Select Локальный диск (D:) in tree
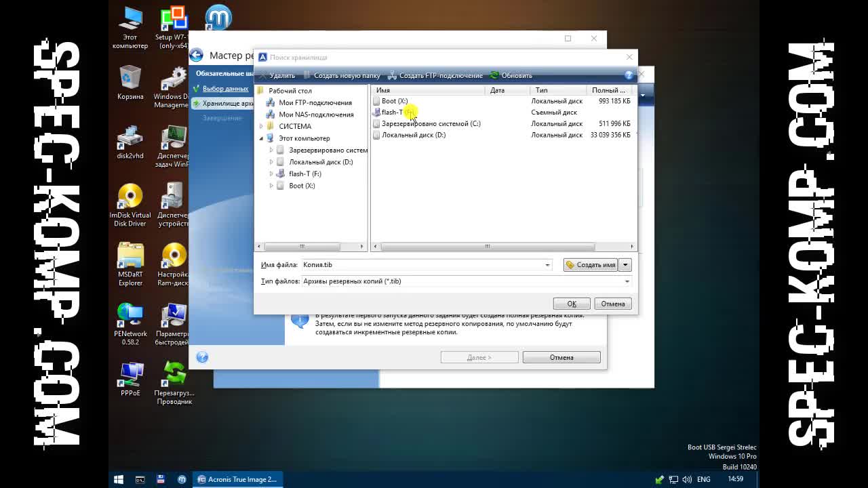868x488 pixels. point(321,162)
